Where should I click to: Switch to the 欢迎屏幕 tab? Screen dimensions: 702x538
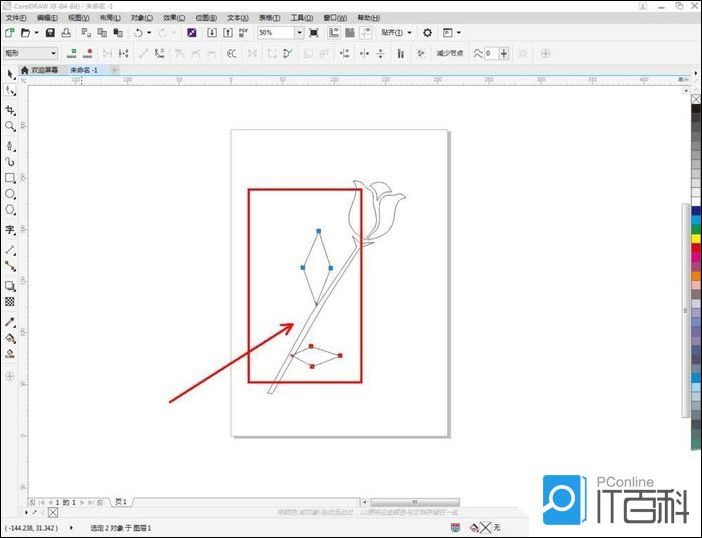(40, 70)
